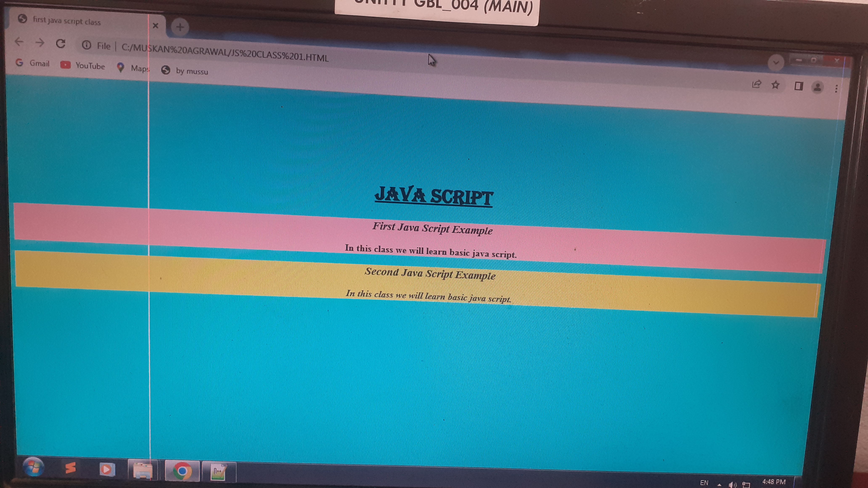
Task: Click the Chrome icon in taskbar
Action: pos(182,471)
